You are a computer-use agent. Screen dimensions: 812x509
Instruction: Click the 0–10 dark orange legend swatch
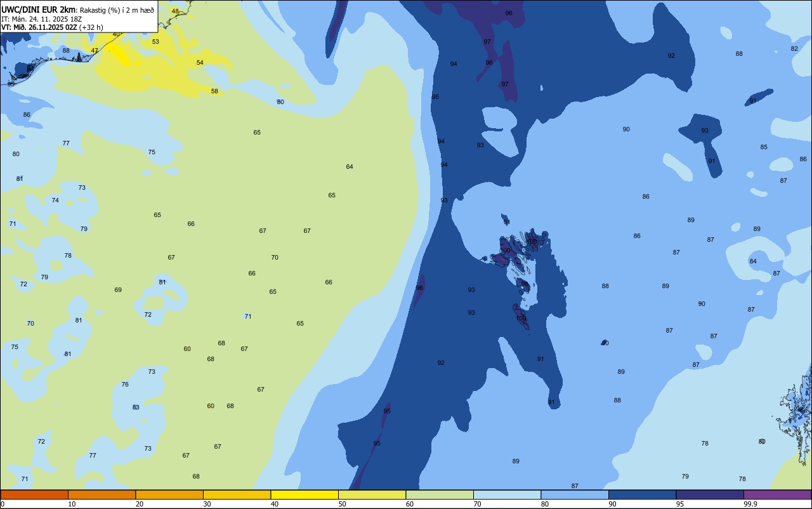[x=34, y=494]
